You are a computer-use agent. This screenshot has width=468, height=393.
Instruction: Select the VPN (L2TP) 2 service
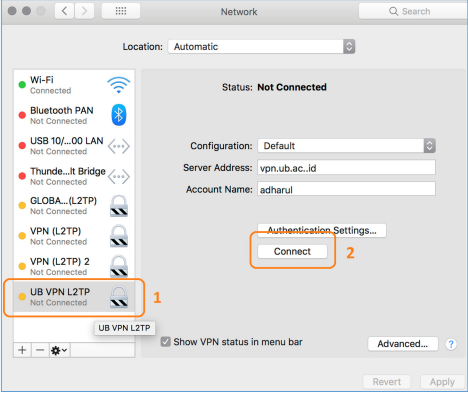pyautogui.click(x=74, y=266)
